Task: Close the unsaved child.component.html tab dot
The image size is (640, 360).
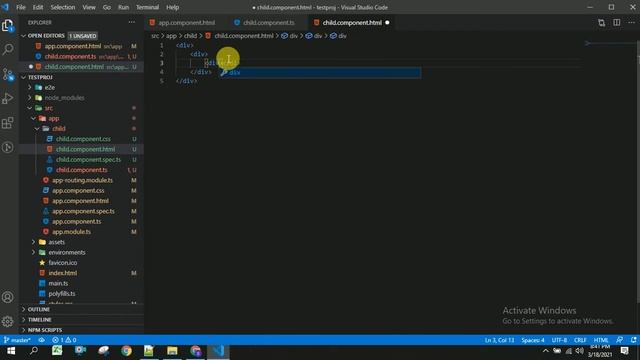Action: (x=387, y=23)
